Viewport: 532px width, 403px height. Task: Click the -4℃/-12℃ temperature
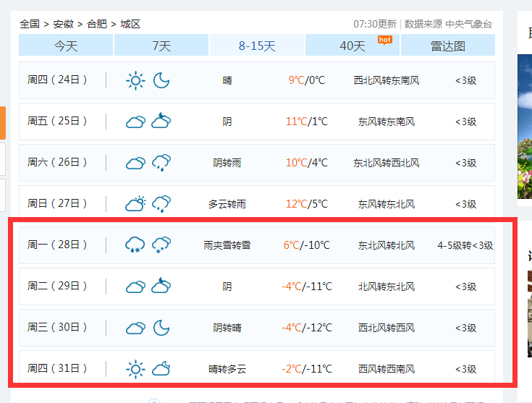(x=307, y=328)
